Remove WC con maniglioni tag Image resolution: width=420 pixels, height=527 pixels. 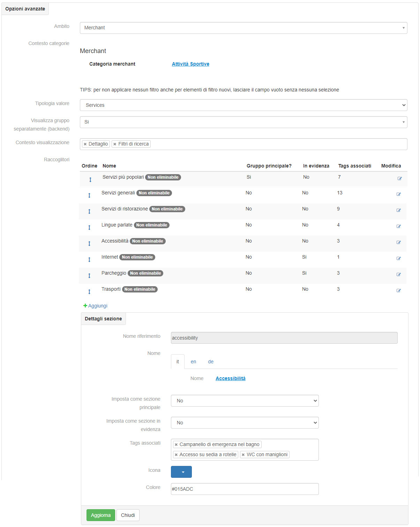(x=243, y=455)
